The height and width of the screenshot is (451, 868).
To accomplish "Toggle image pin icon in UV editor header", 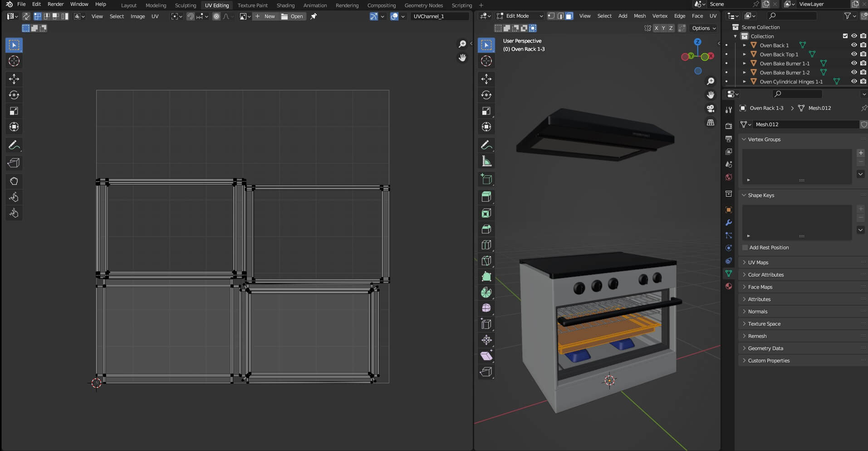I will tap(314, 16).
